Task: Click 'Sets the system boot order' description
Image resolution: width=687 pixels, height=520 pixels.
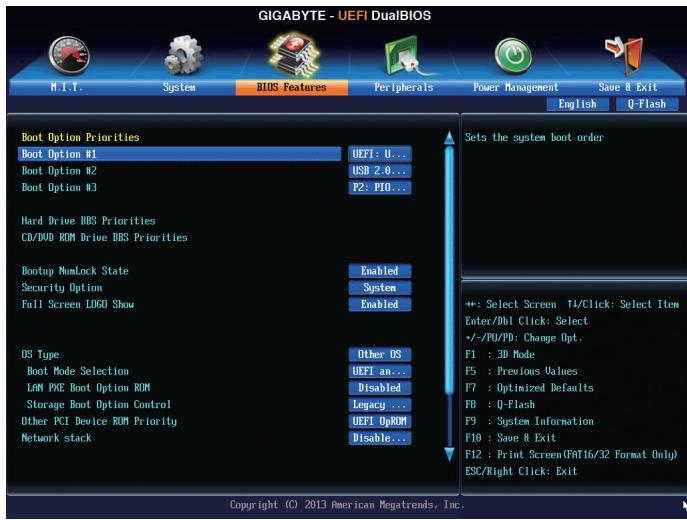Action: pyautogui.click(x=535, y=137)
